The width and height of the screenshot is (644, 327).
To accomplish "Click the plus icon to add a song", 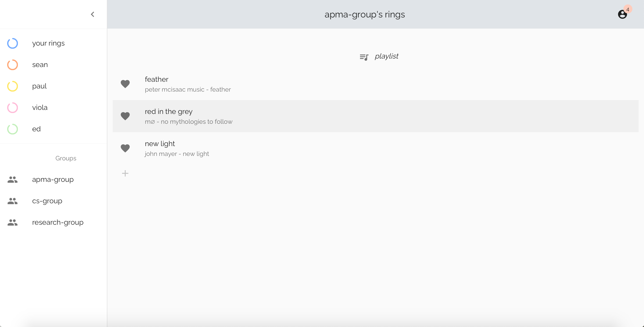I will click(x=125, y=173).
